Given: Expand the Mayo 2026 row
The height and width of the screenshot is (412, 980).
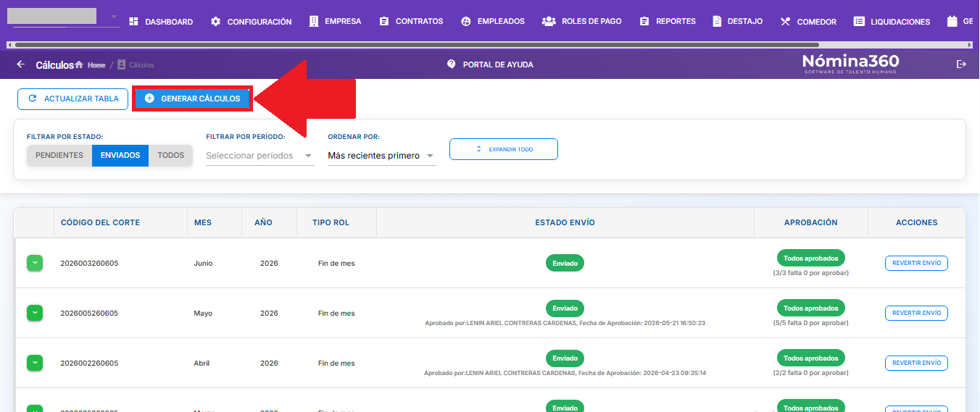Looking at the screenshot, I should [35, 313].
